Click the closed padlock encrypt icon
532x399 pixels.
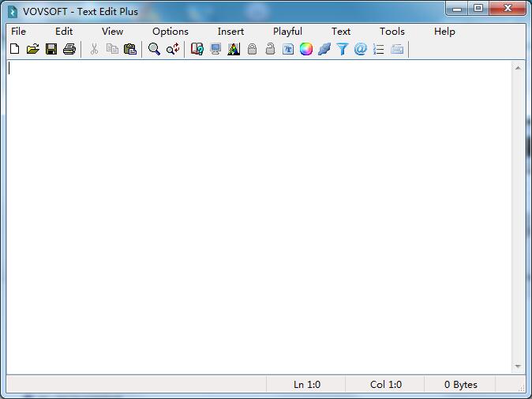(252, 49)
